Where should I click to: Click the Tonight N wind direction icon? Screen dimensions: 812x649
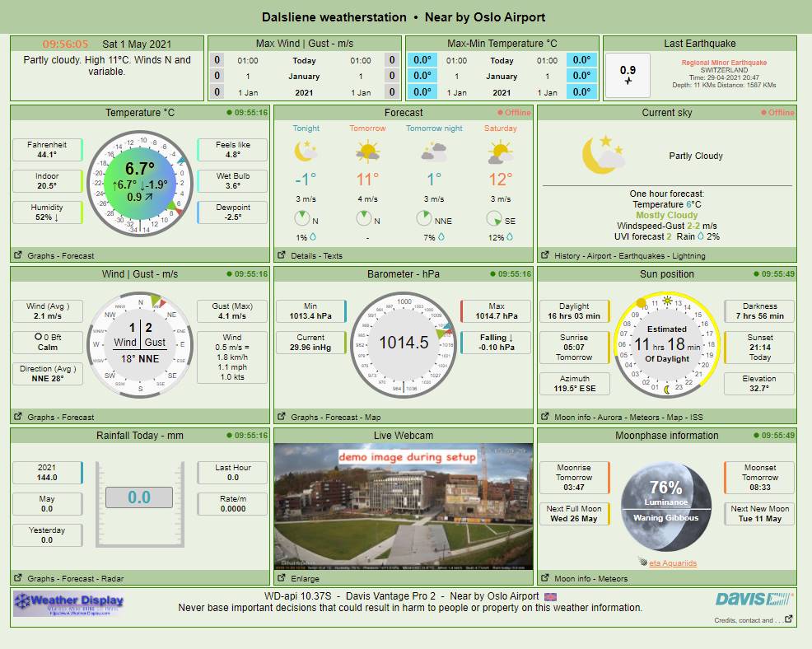(302, 218)
